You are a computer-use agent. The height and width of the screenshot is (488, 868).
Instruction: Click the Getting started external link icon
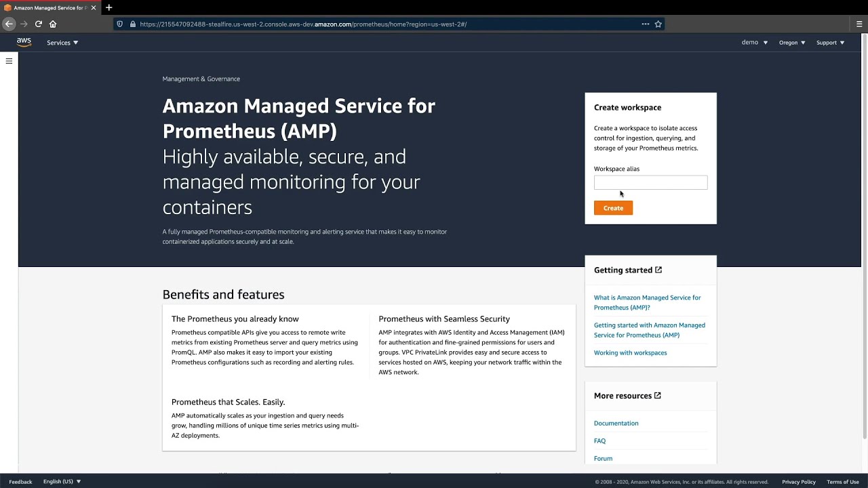pos(658,270)
